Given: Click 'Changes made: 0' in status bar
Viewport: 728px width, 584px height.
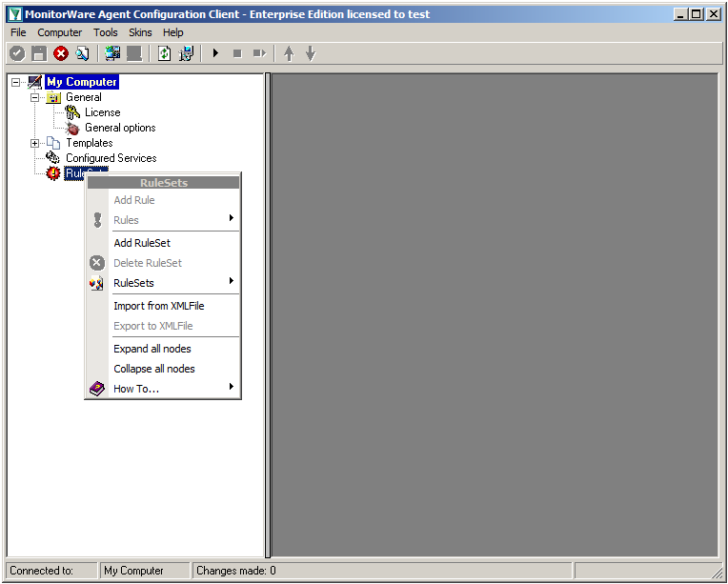Looking at the screenshot, I should (236, 571).
